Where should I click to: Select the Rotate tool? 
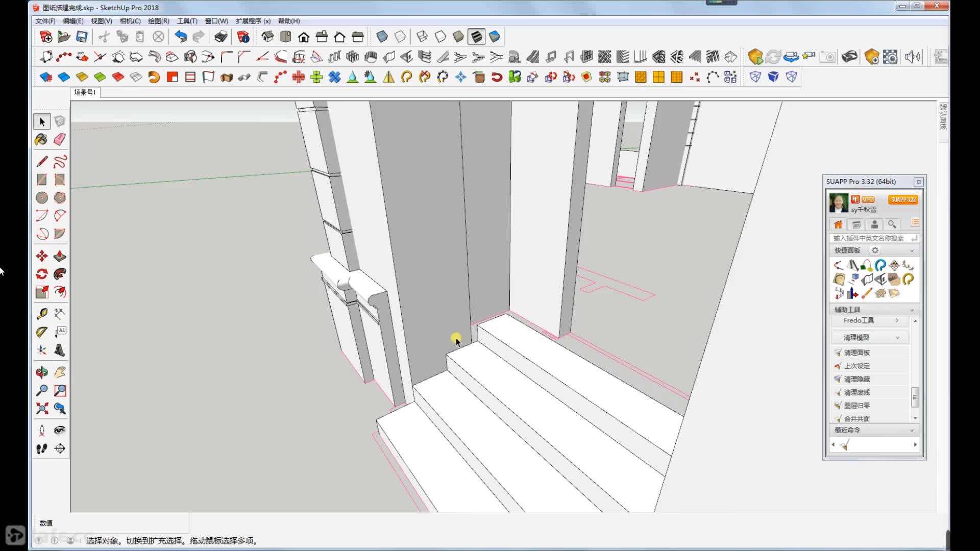pyautogui.click(x=42, y=274)
